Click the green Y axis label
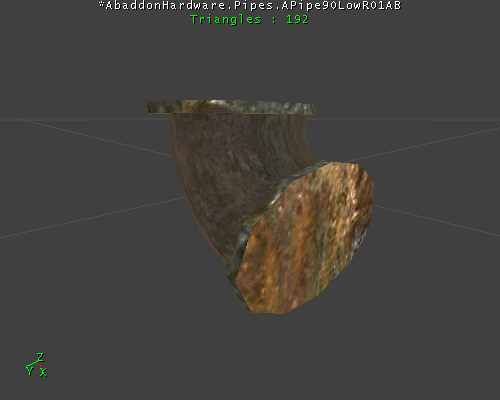This screenshot has height=400, width=500. (x=30, y=370)
